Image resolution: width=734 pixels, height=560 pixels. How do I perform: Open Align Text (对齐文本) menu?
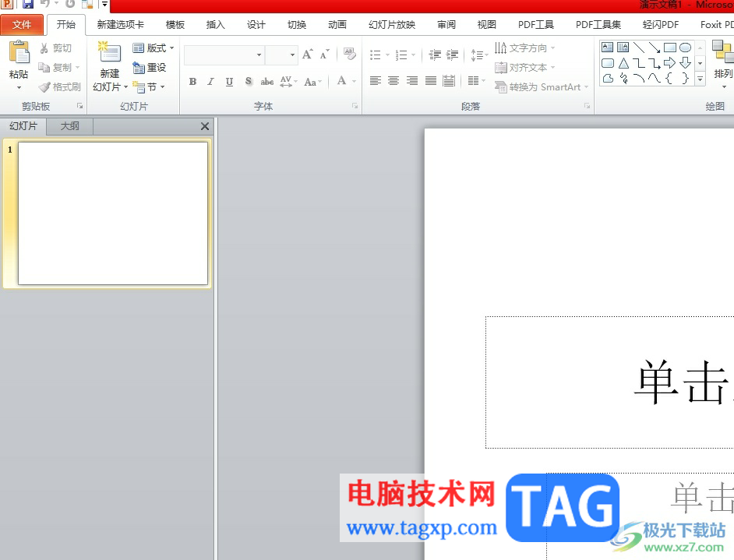tap(524, 68)
